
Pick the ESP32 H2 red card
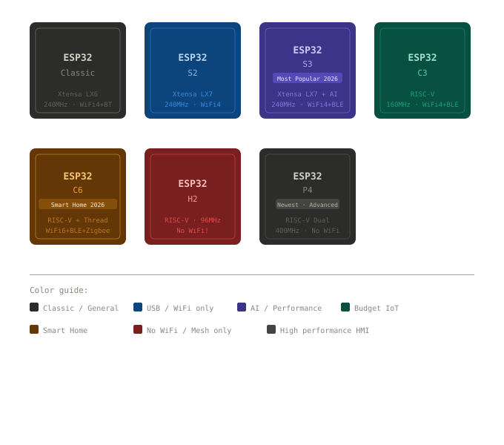pyautogui.click(x=193, y=197)
